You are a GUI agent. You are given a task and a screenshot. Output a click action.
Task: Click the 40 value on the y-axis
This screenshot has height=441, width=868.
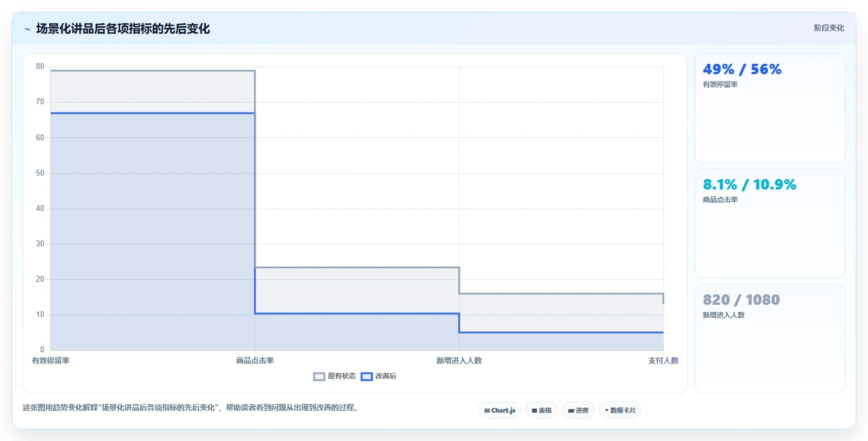point(40,209)
